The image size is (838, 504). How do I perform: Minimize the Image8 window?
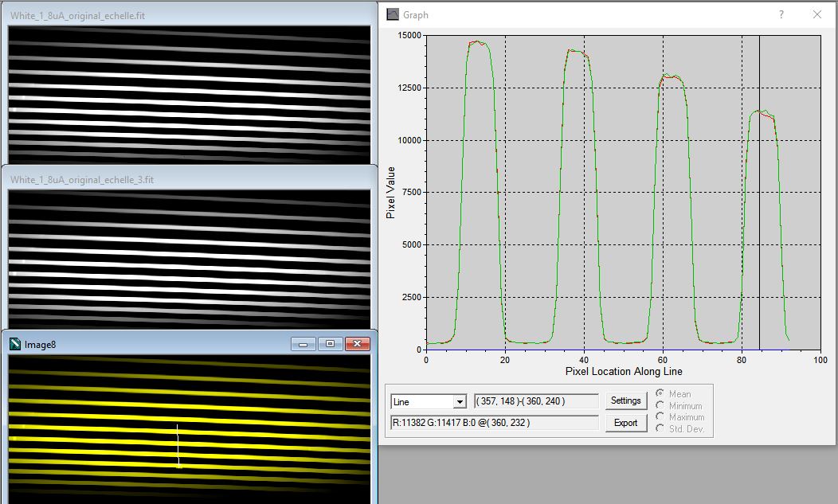click(303, 344)
